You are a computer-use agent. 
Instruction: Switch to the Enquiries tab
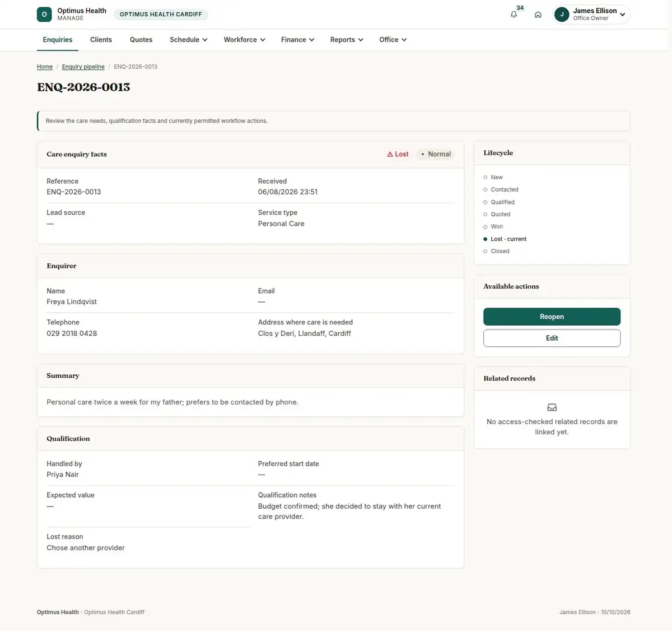[x=58, y=40]
